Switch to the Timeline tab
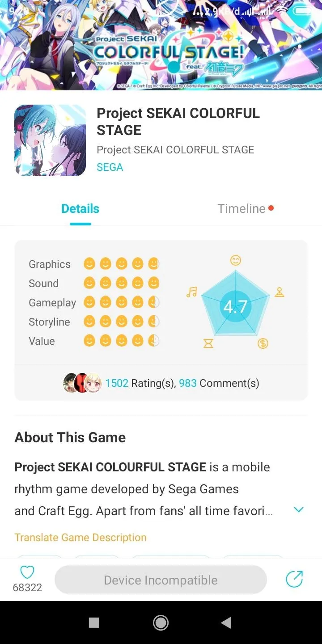Viewport: 322px width, 644px height. click(241, 208)
